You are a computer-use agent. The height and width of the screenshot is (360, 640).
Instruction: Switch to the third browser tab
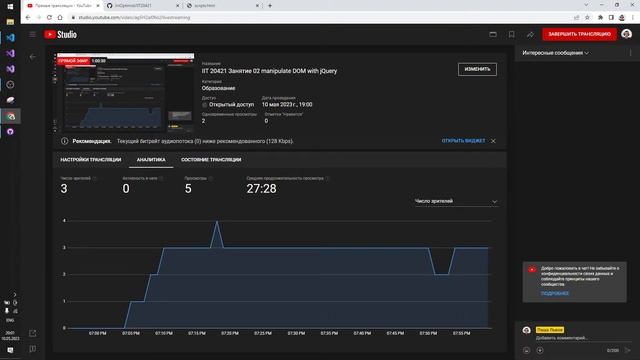[222, 6]
